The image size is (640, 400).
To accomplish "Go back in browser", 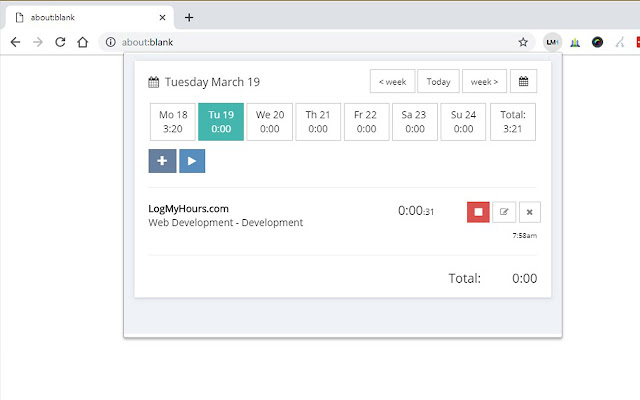I will pos(16,42).
